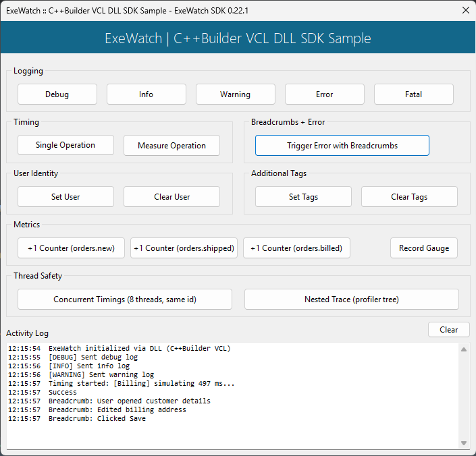Viewport: 476px width, 456px height.
Task: Click Set User button
Action: [x=65, y=197]
